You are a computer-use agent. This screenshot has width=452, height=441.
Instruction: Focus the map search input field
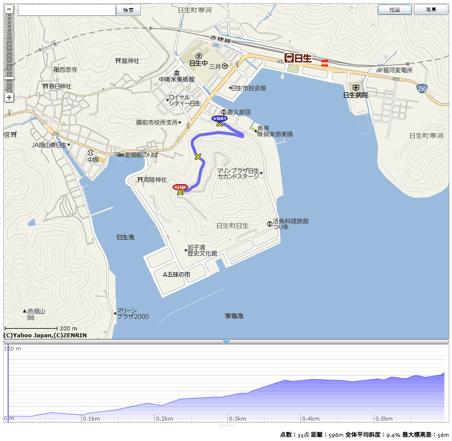click(67, 10)
